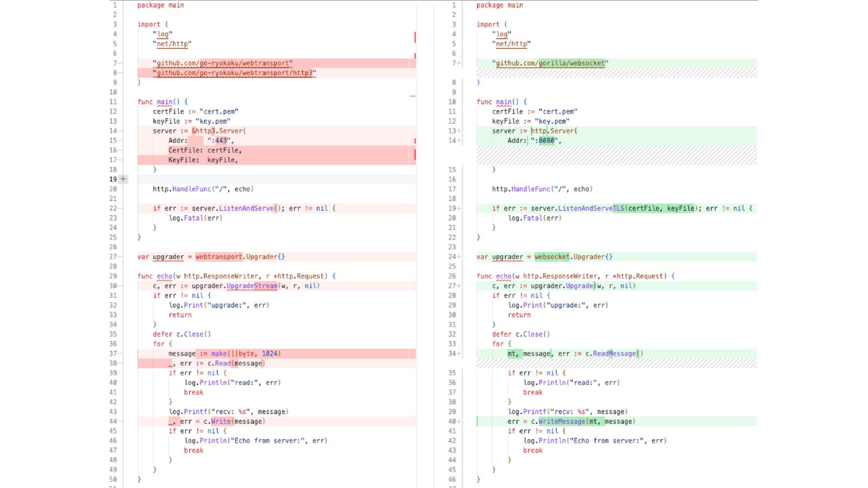Click the plus marker at right line 7

pos(459,63)
